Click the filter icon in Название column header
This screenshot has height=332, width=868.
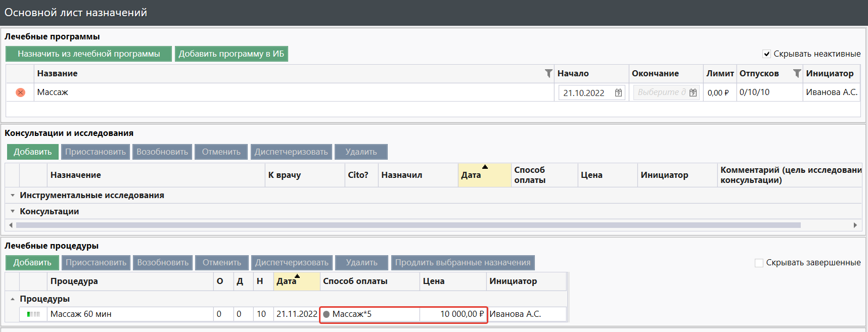pyautogui.click(x=548, y=74)
